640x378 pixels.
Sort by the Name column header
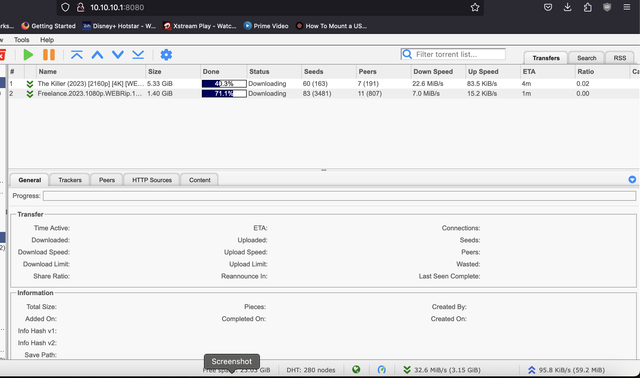91,71
